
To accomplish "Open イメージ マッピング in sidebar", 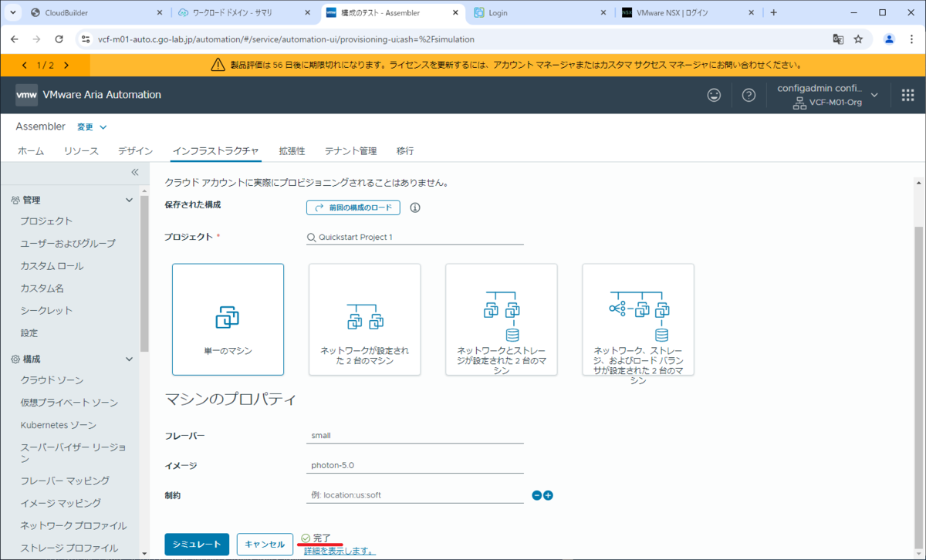I will (60, 503).
